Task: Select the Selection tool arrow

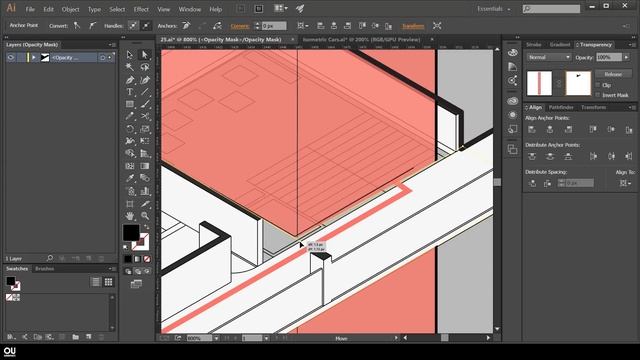Action: tap(130, 55)
